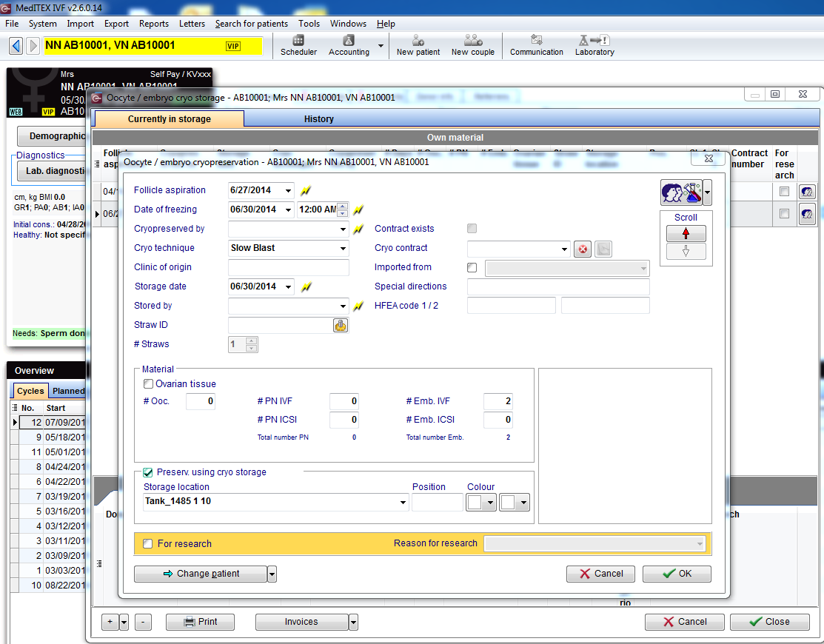Click the Print button

(200, 622)
